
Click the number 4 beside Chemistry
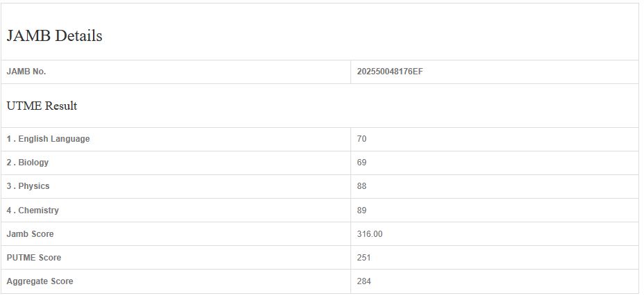pos(9,211)
